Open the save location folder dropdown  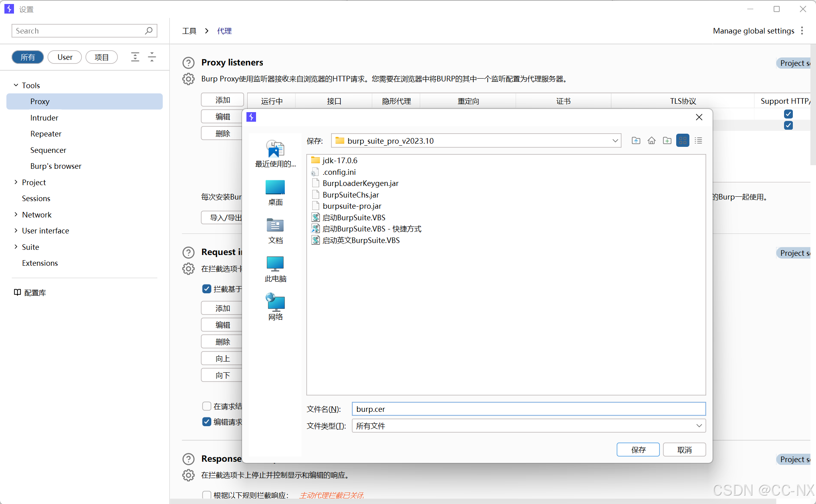point(615,140)
